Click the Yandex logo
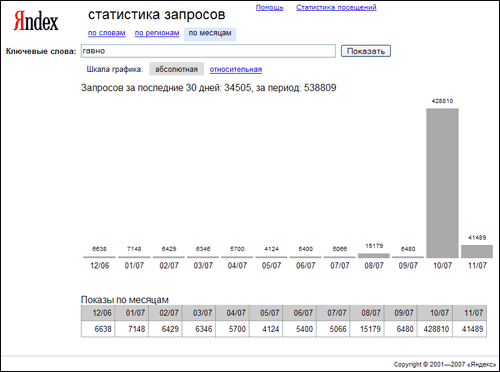The width and height of the screenshot is (500, 372). [36, 21]
